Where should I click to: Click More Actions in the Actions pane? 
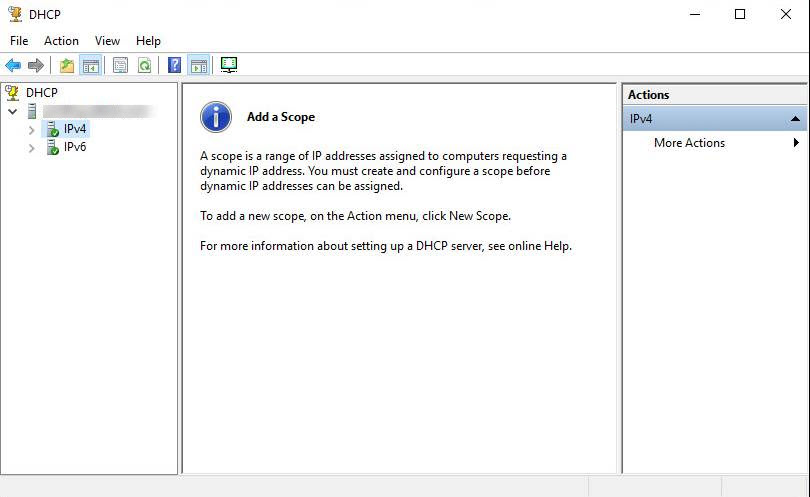pyautogui.click(x=689, y=143)
